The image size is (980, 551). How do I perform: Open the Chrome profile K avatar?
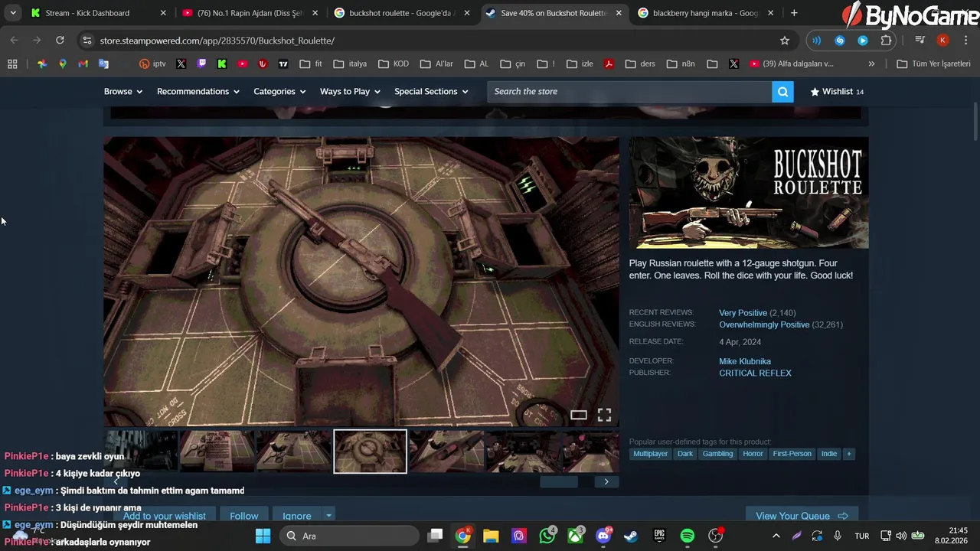(x=942, y=41)
